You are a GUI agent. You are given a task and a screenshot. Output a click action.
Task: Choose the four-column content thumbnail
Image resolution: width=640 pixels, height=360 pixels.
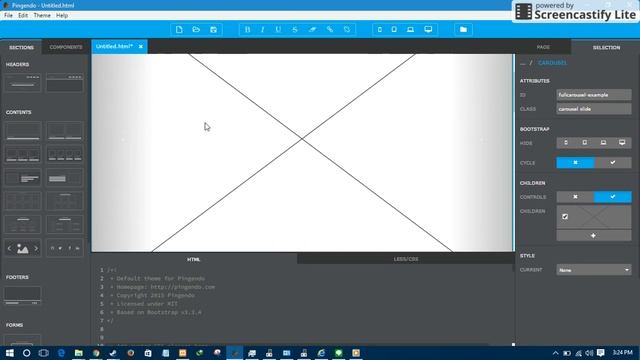tap(64, 154)
